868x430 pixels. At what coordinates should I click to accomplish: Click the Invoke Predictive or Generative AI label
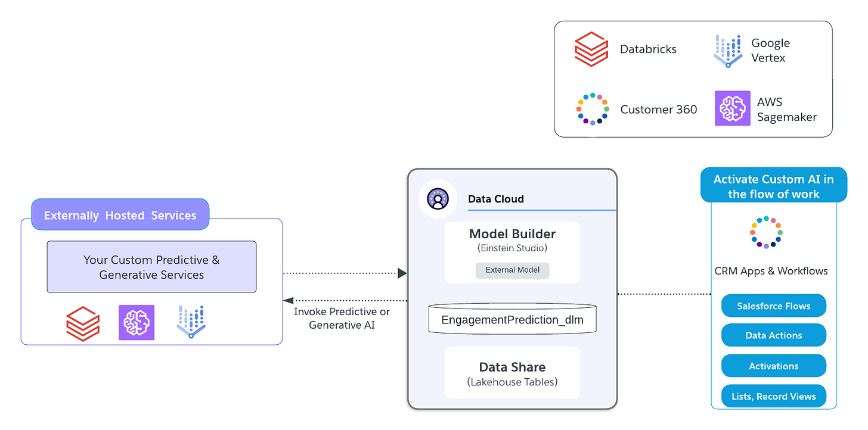(x=342, y=319)
